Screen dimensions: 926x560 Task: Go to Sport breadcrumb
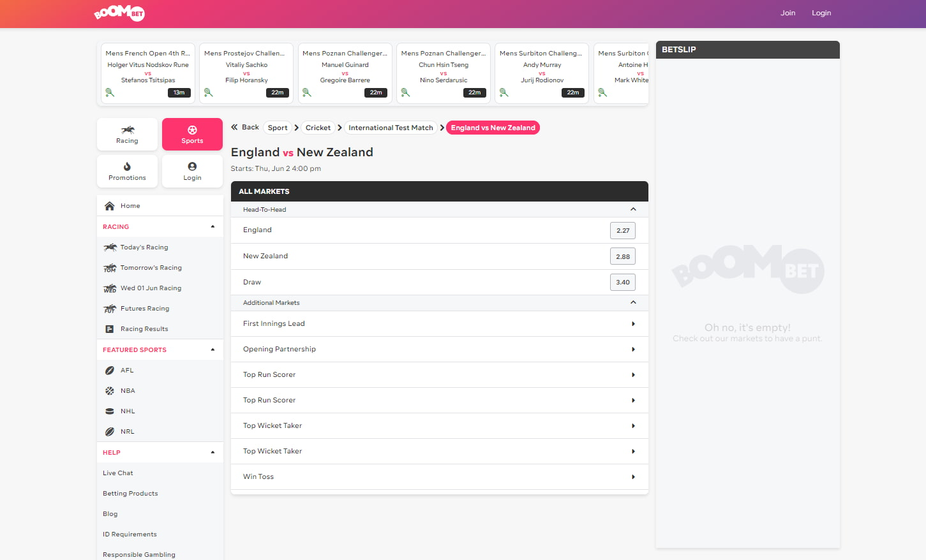pos(278,128)
